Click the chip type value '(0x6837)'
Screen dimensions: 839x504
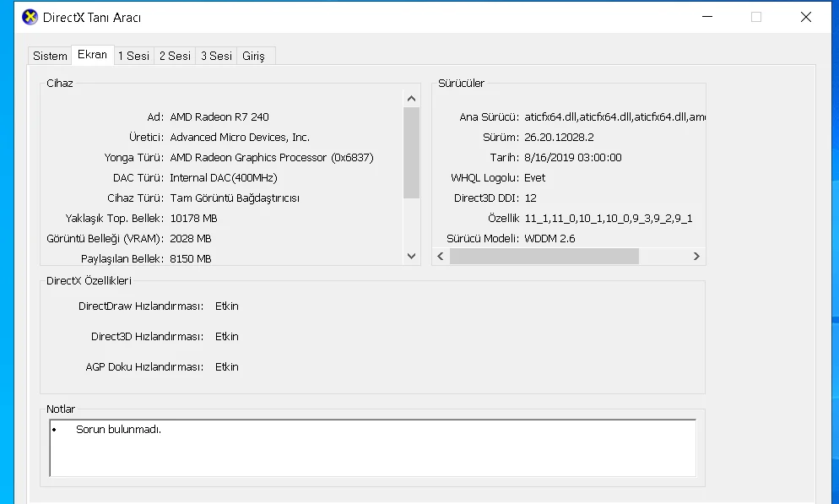point(352,157)
